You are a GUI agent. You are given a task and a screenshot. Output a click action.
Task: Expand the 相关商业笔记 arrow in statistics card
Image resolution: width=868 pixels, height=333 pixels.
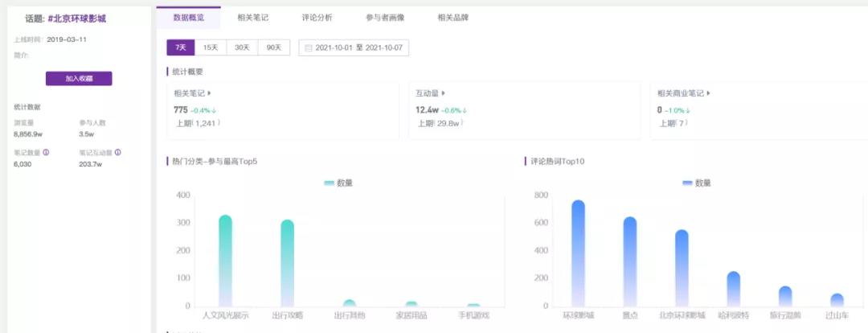pos(709,93)
